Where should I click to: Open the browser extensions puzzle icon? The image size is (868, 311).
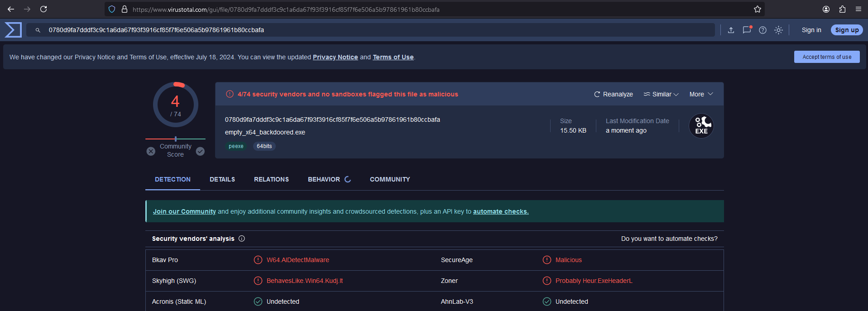coord(842,9)
